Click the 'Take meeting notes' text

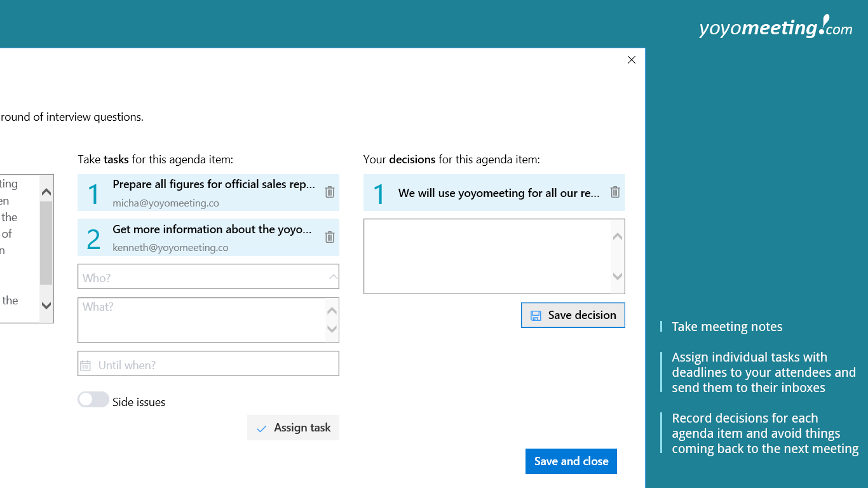pos(727,327)
